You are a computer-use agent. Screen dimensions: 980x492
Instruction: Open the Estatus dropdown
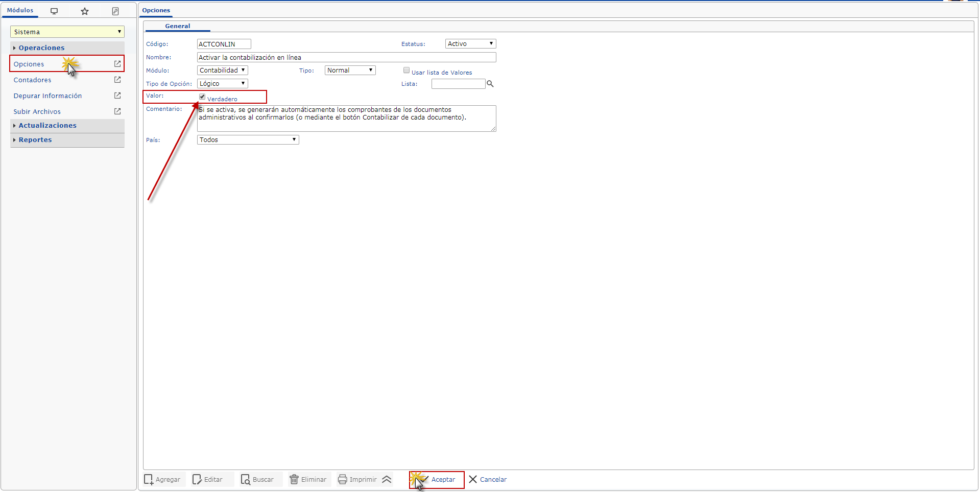(470, 44)
